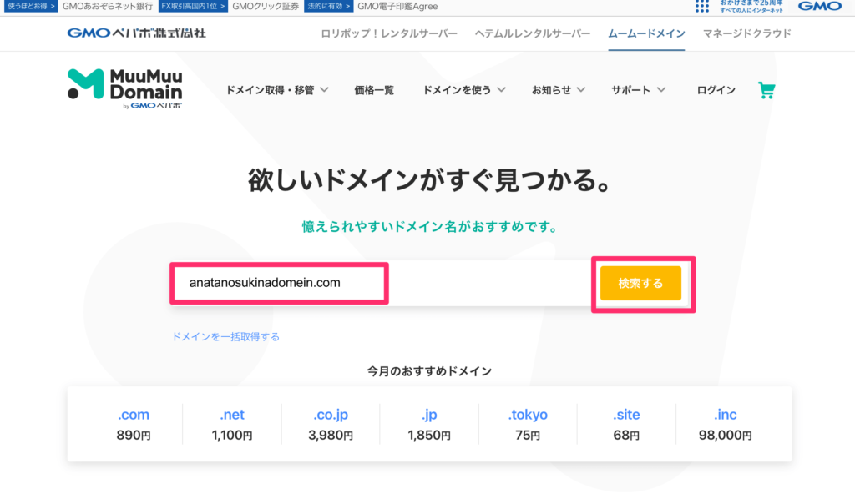
Task: Go to the 価格一覧 price list page
Action: (374, 90)
